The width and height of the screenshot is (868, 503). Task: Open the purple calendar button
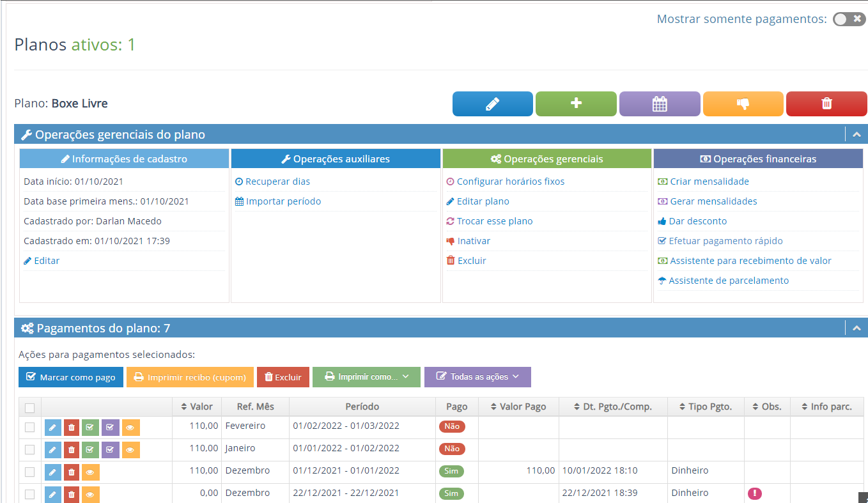tap(660, 104)
